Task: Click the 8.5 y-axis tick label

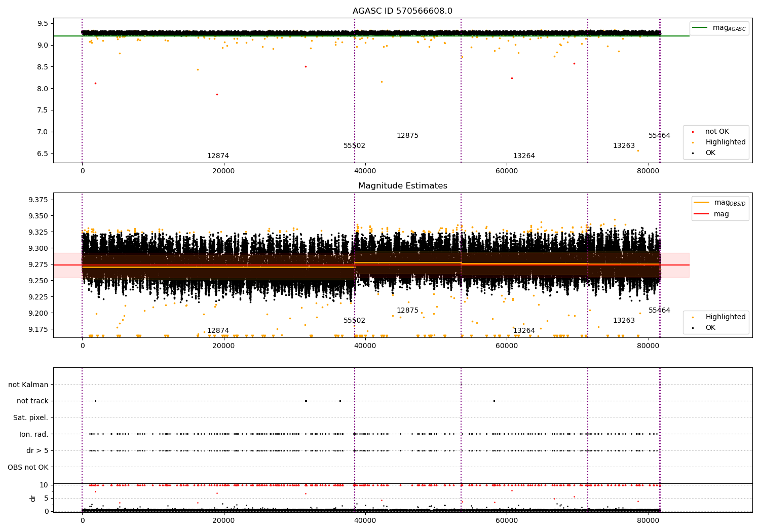Action: click(43, 67)
